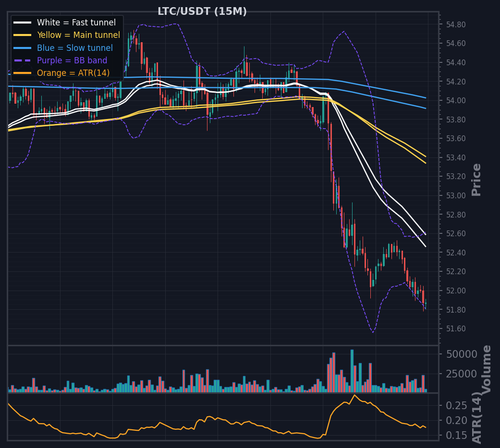This screenshot has height=448, width=500.
Task: Click the lowest dip of the purple BB band
Action: tap(373, 332)
